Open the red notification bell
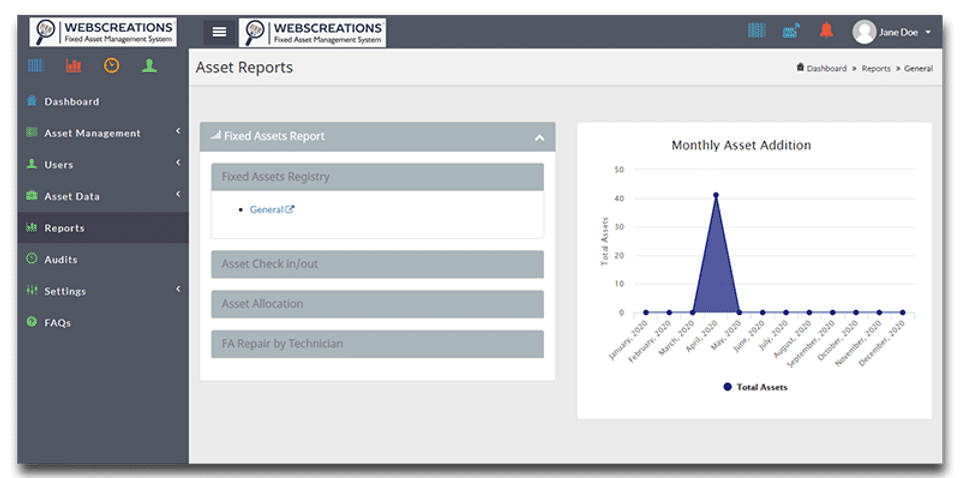Screen dimensions: 960x478 [827, 30]
